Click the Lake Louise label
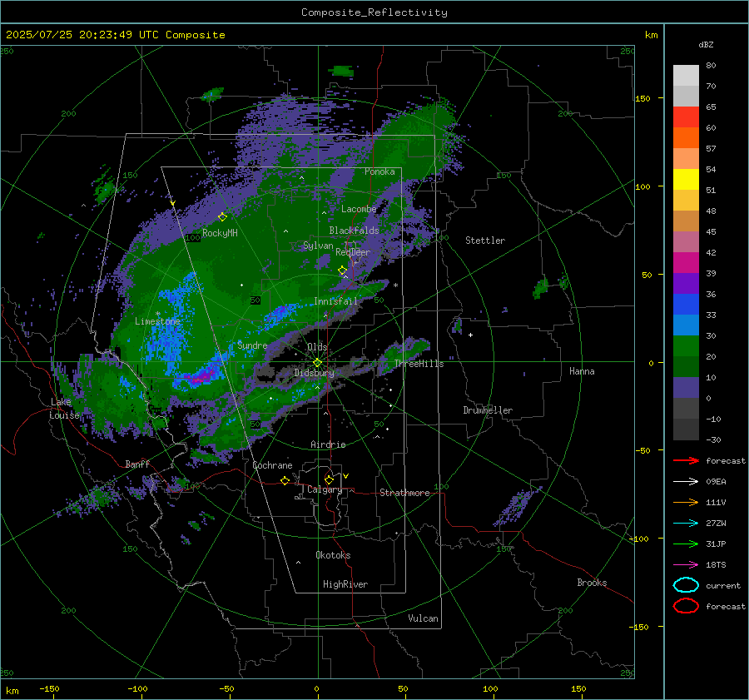Screen dimensions: 749x700 click(x=64, y=409)
